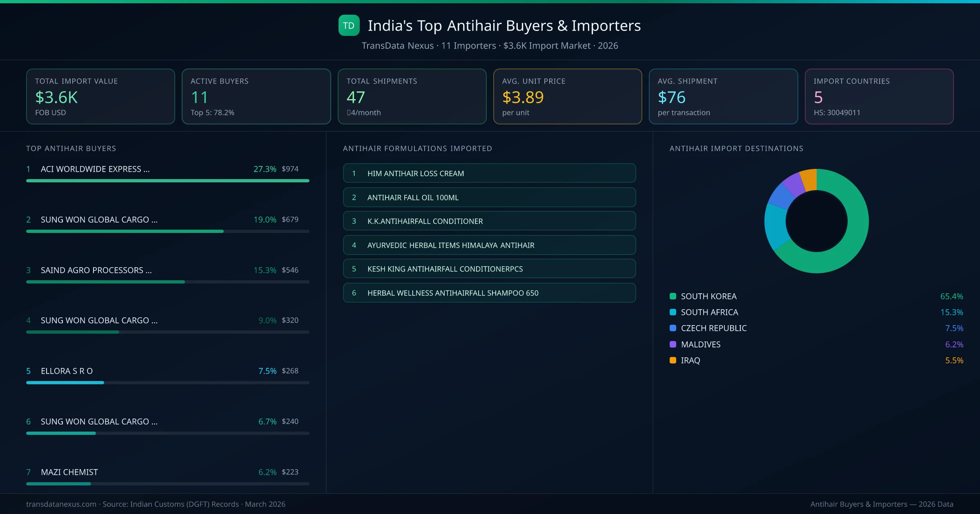Click the South Africa cyan legend swatch
The height and width of the screenshot is (514, 980).
(673, 312)
